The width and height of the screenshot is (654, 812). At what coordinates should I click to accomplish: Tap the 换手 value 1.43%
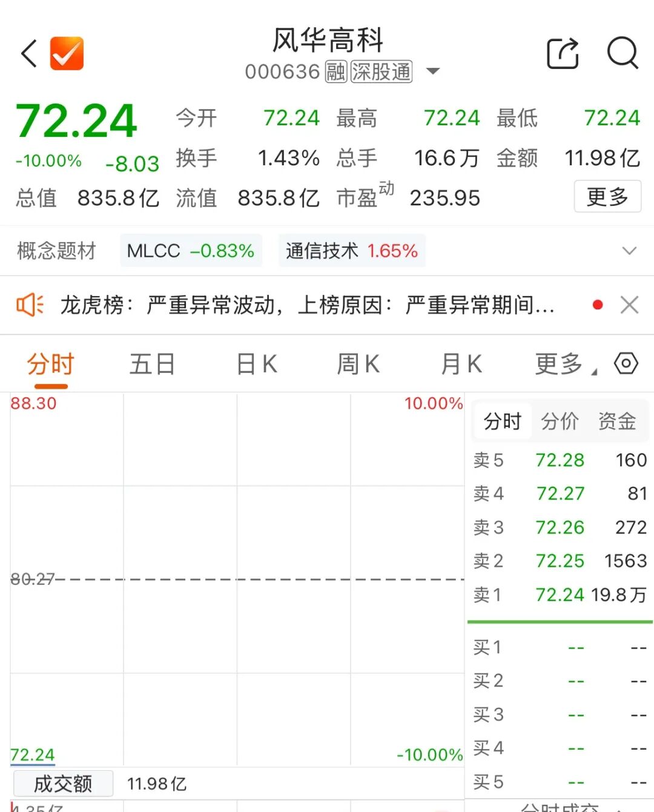(x=289, y=158)
